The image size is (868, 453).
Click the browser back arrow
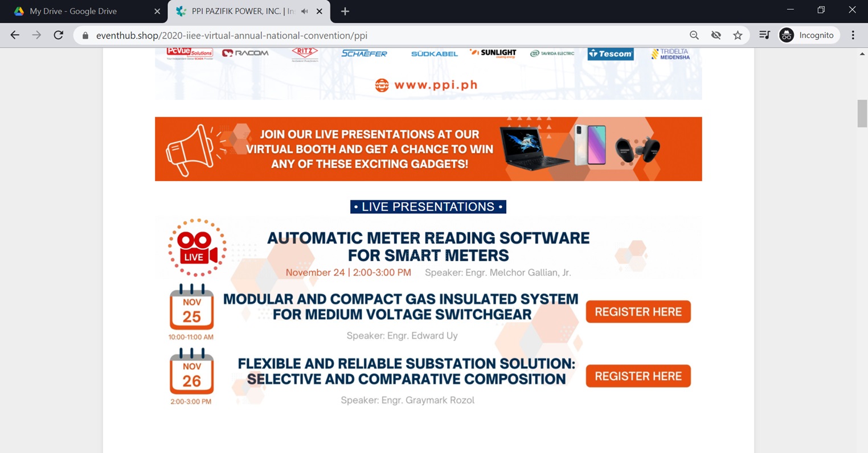tap(15, 35)
